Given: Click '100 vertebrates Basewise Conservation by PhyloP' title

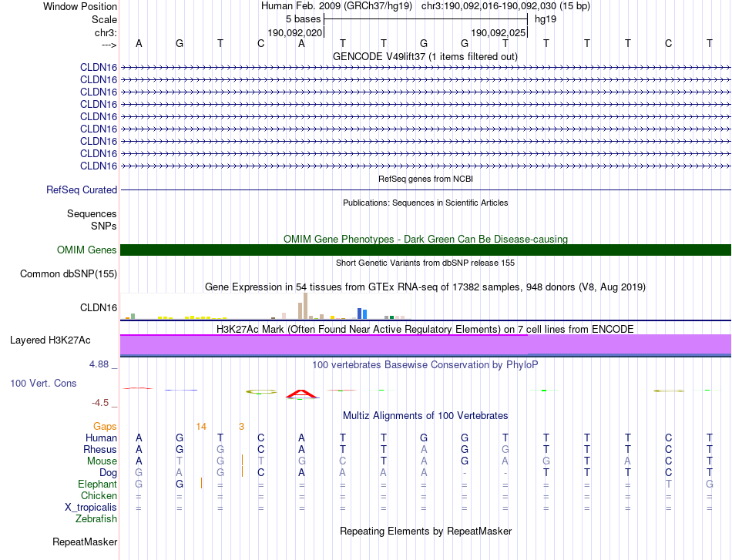Looking at the screenshot, I should (425, 364).
